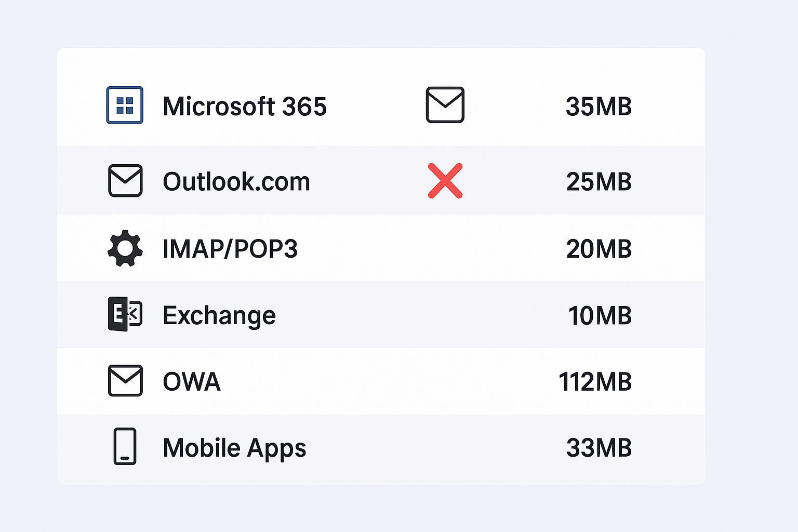Select the IMAP/POP3 label
This screenshot has height=532, width=798.
(x=230, y=249)
